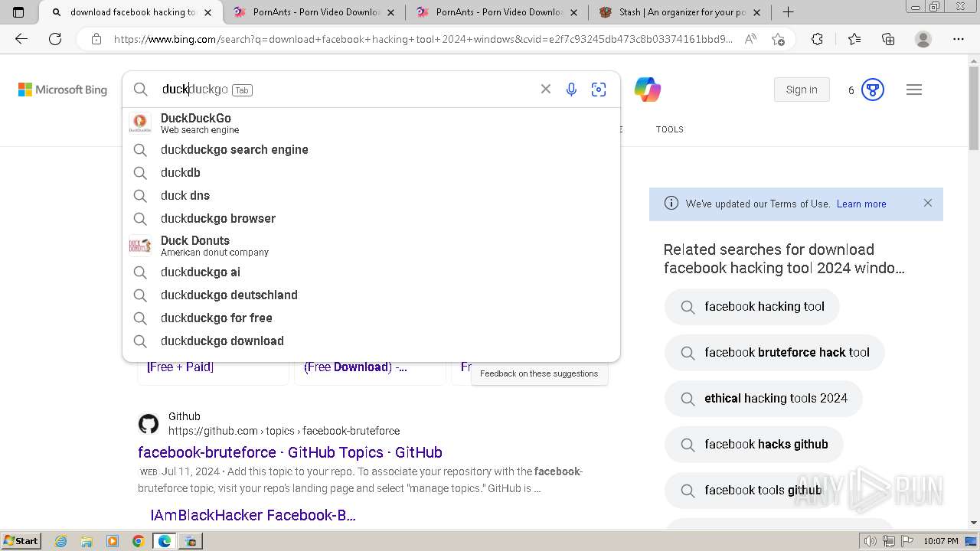Open the Learn more link

tap(861, 204)
